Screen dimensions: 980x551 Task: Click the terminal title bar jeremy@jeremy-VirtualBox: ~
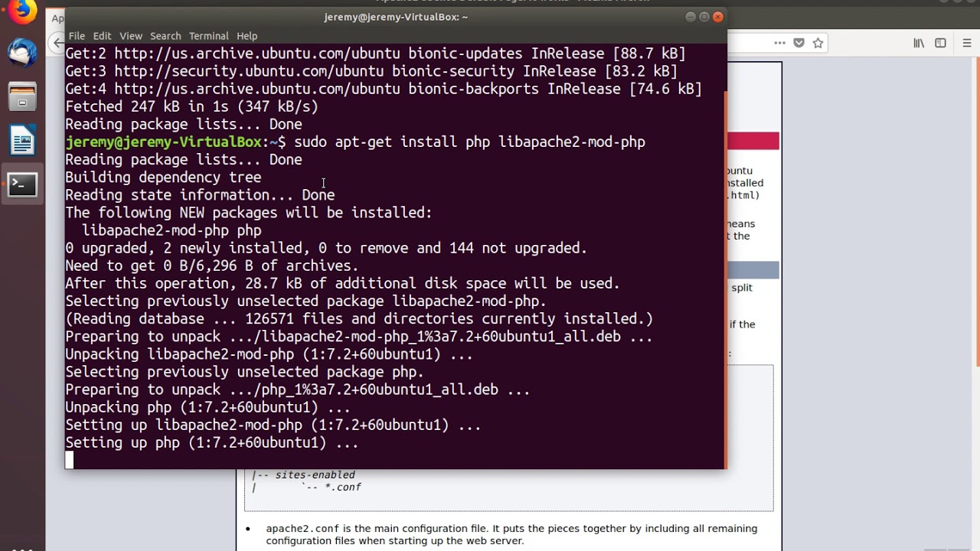coord(396,17)
